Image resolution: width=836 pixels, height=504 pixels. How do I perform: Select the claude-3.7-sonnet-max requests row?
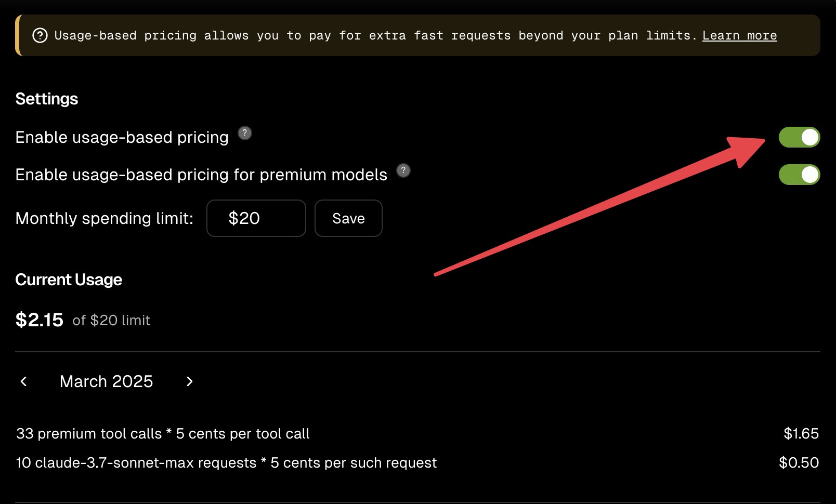(x=226, y=462)
